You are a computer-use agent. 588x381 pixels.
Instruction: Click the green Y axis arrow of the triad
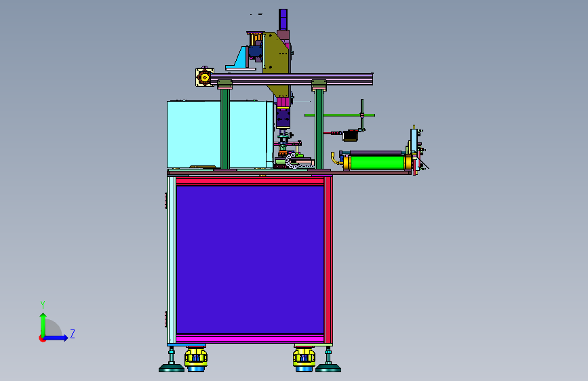(43, 324)
